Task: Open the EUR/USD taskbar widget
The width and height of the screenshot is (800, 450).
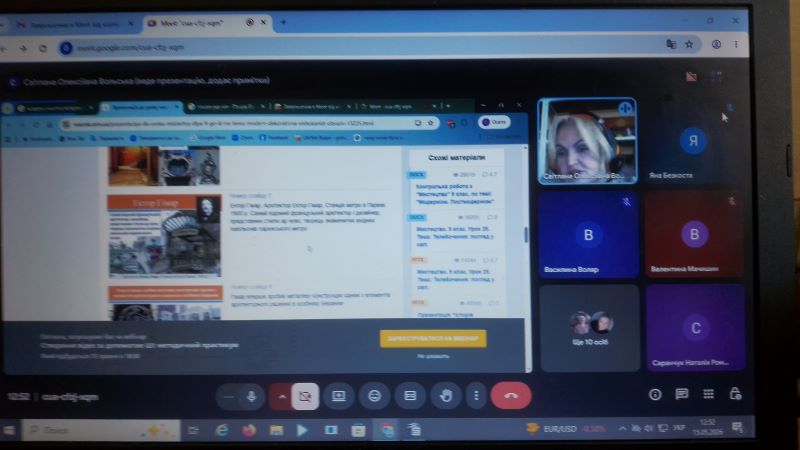Action: pyautogui.click(x=567, y=429)
